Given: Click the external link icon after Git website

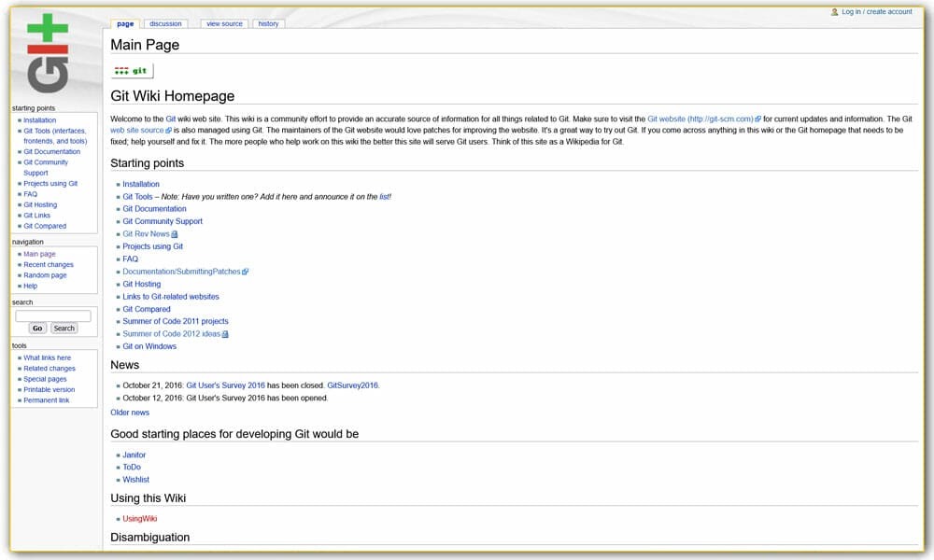Looking at the screenshot, I should click(758, 119).
